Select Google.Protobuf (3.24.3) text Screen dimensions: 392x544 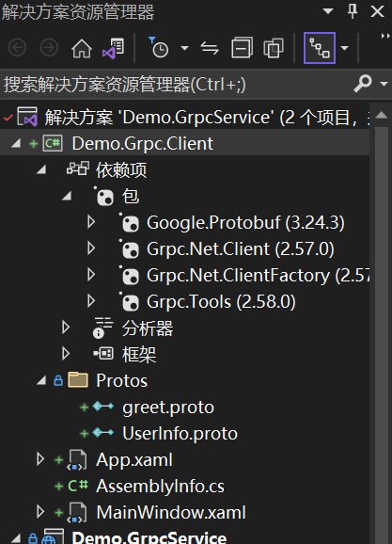tap(245, 223)
